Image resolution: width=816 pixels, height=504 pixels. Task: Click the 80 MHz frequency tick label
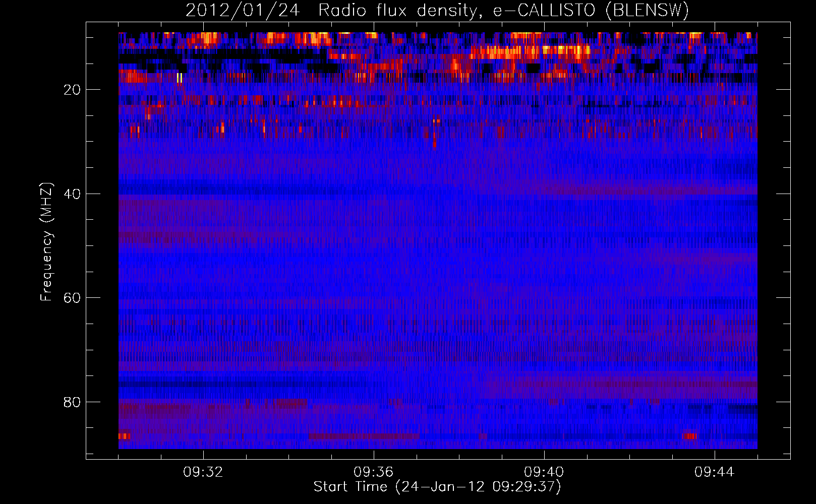[73, 402]
